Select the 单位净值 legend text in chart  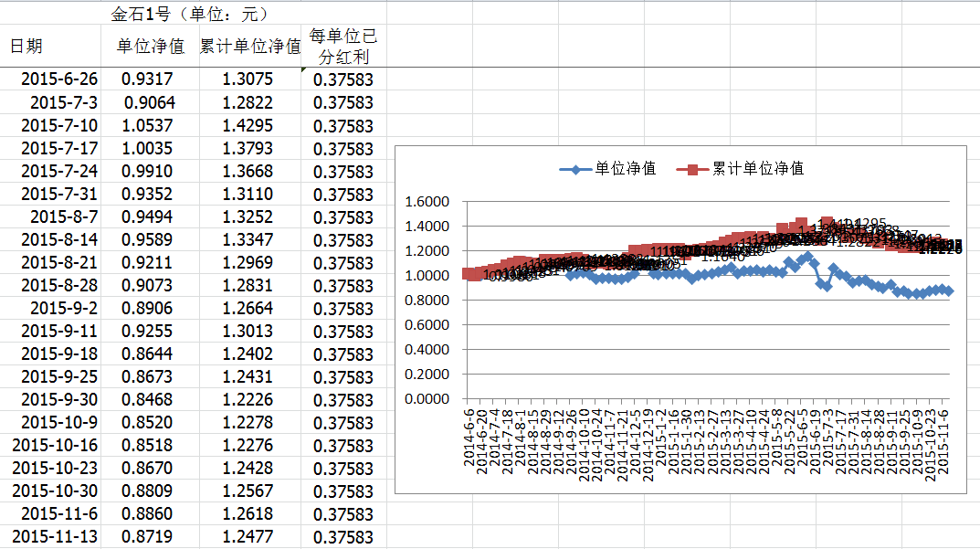tap(626, 169)
